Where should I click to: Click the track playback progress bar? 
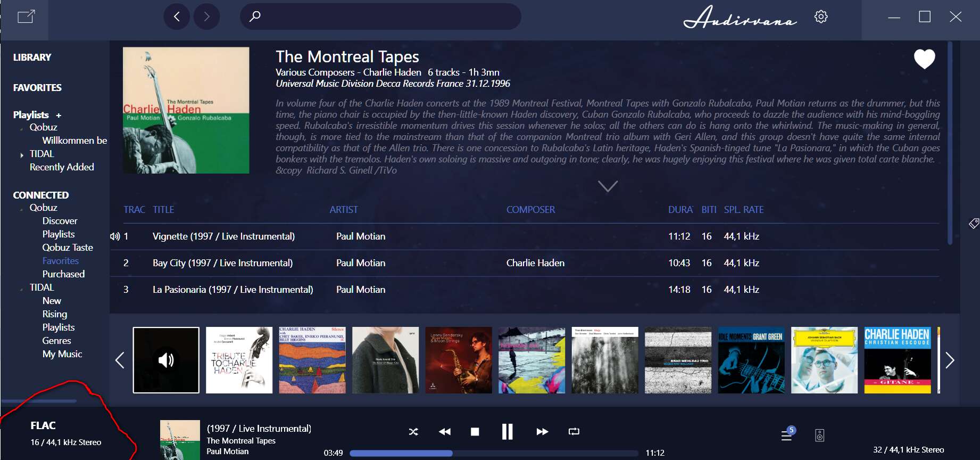pyautogui.click(x=494, y=453)
